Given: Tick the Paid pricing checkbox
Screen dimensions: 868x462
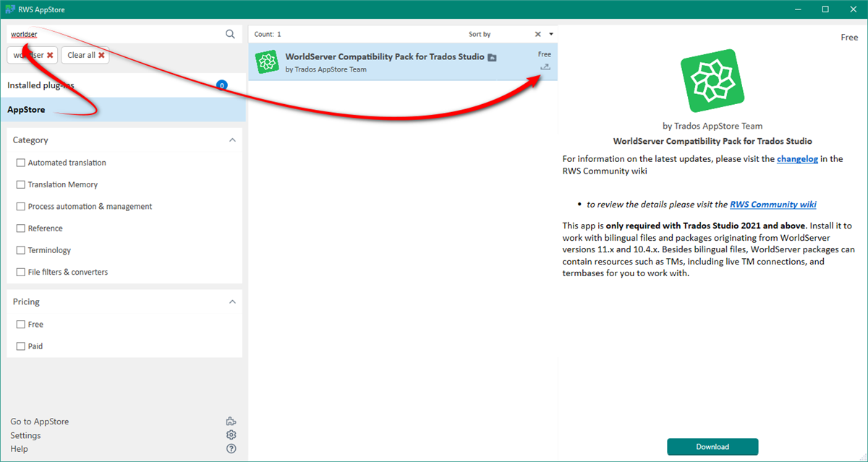Looking at the screenshot, I should tap(21, 346).
